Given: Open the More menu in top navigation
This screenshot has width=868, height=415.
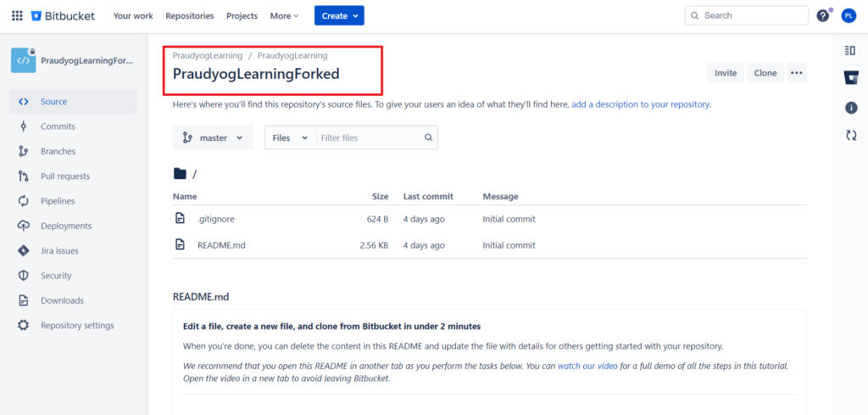Looking at the screenshot, I should (x=284, y=15).
